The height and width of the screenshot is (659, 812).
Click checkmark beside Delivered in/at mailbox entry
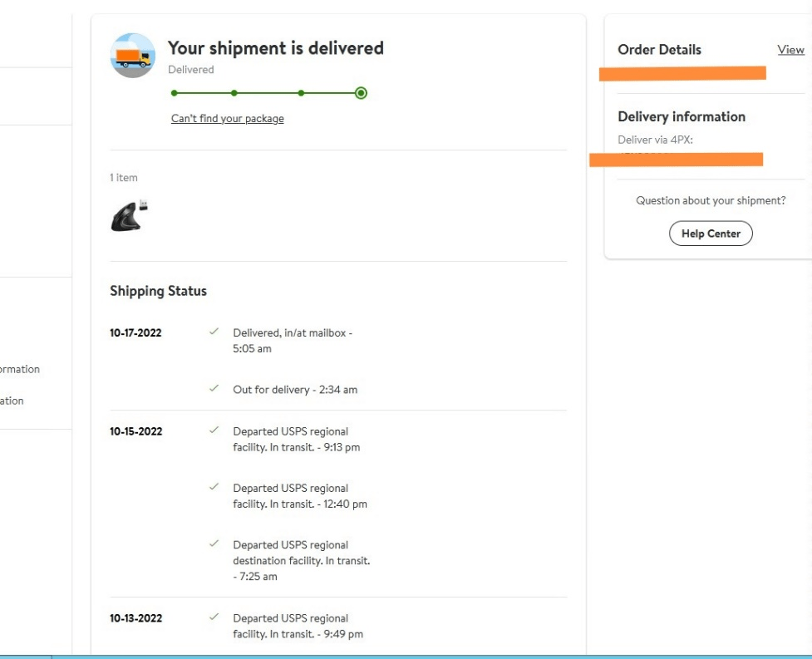pyautogui.click(x=214, y=332)
